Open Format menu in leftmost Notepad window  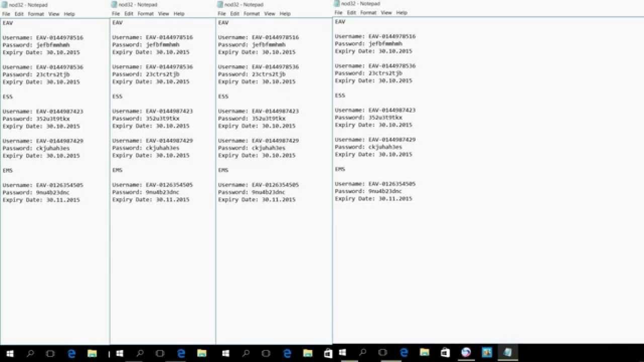(x=36, y=14)
